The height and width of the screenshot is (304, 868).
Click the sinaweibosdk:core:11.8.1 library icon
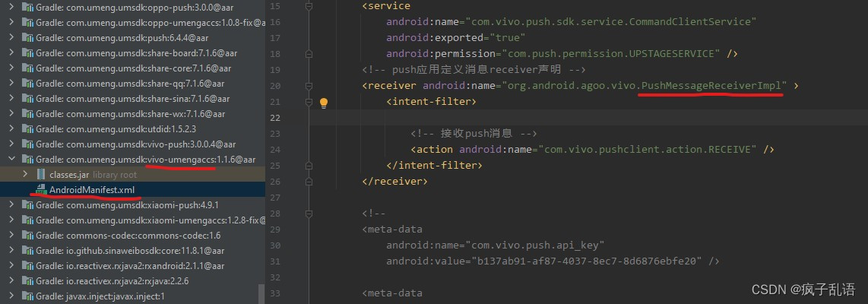pos(27,250)
